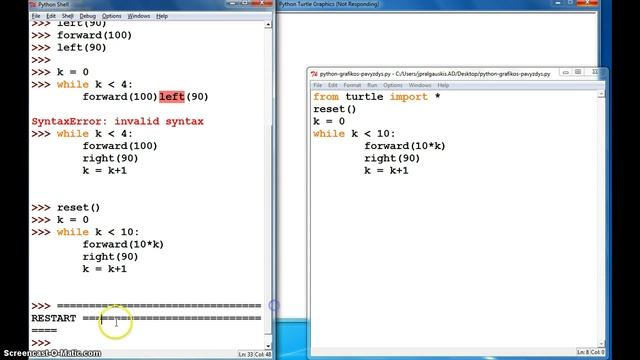The image size is (640, 360).
Task: Click 'reset()' command in Python Shell
Action: coord(78,207)
